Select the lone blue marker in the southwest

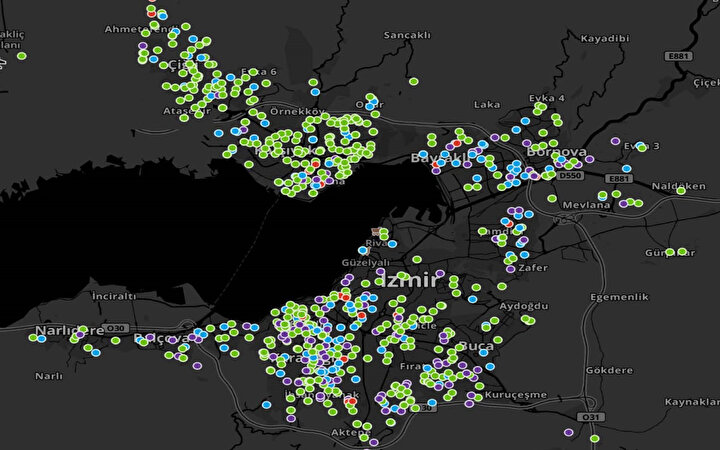[266, 404]
